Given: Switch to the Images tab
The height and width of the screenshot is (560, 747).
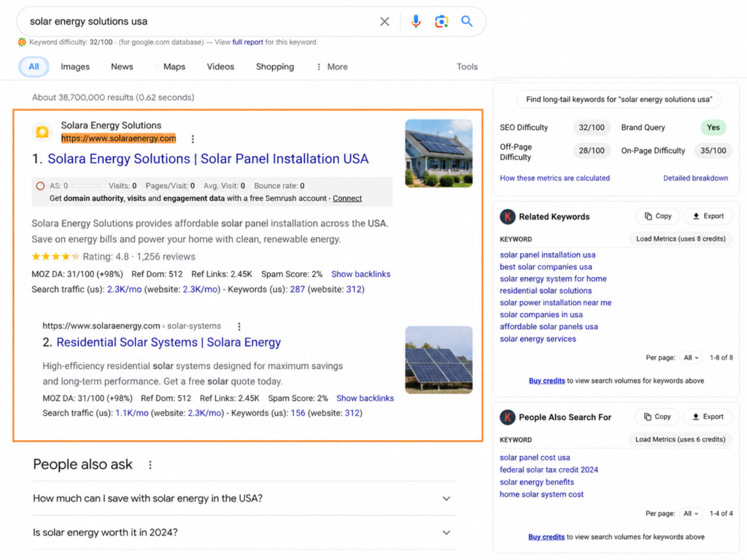Looking at the screenshot, I should pos(75,66).
